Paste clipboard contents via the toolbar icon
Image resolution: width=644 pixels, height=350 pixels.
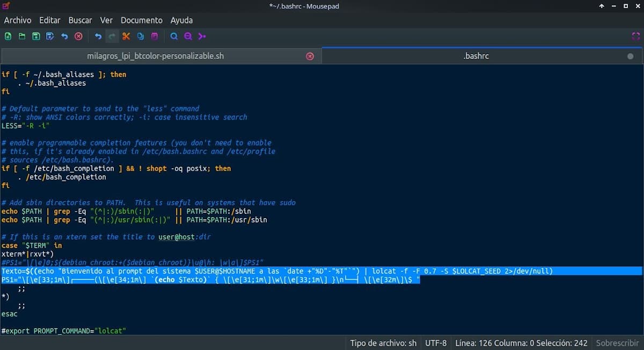point(155,36)
